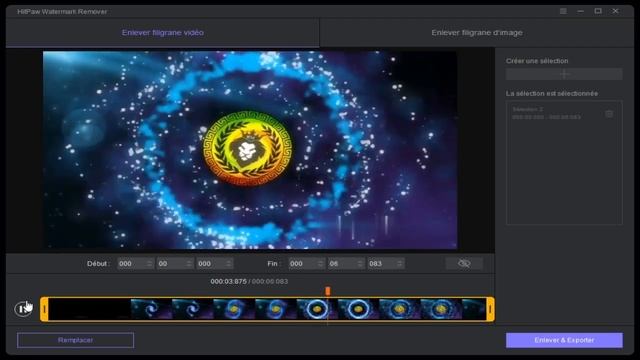Click the Créer une sélection label

click(537, 61)
